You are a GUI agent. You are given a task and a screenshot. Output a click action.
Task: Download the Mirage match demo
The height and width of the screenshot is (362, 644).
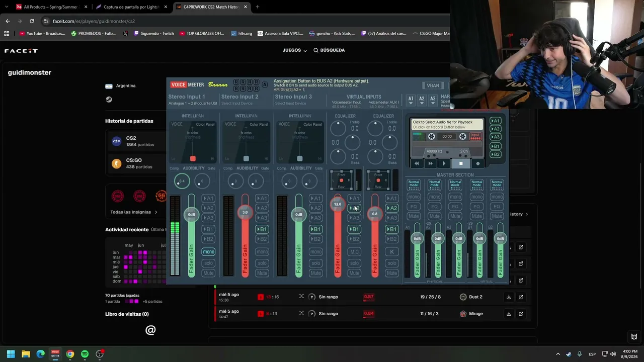(509, 314)
